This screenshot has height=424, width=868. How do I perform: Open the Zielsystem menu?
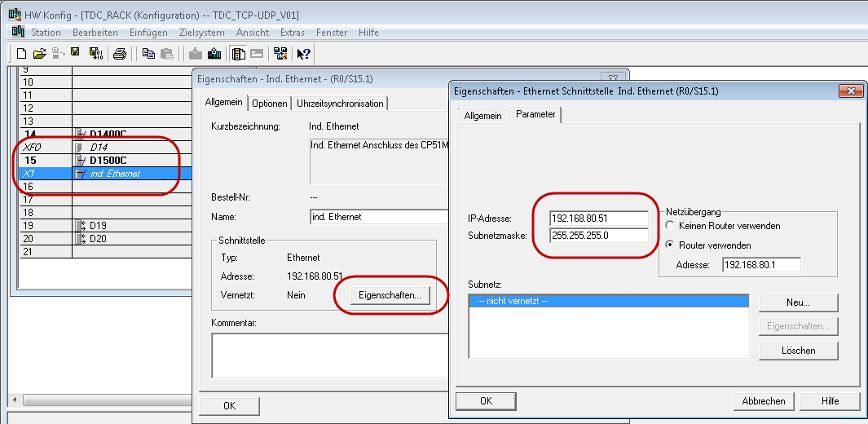pyautogui.click(x=202, y=33)
